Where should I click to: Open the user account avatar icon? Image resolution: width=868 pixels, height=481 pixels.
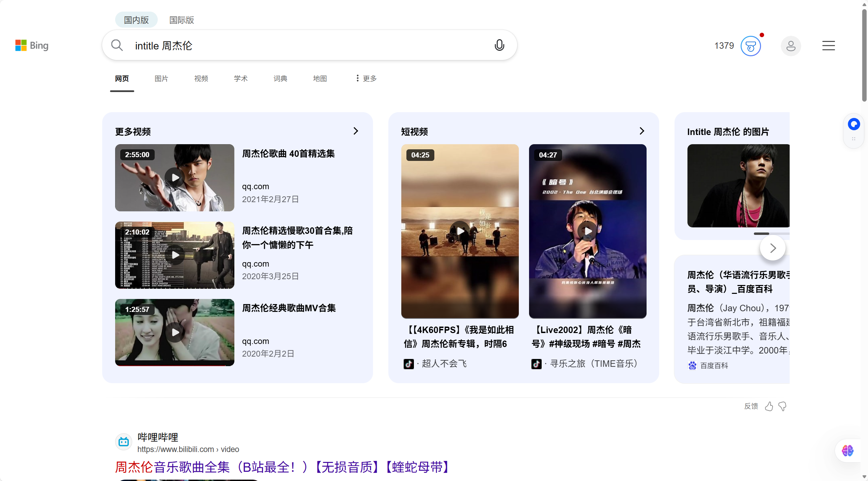tap(791, 46)
